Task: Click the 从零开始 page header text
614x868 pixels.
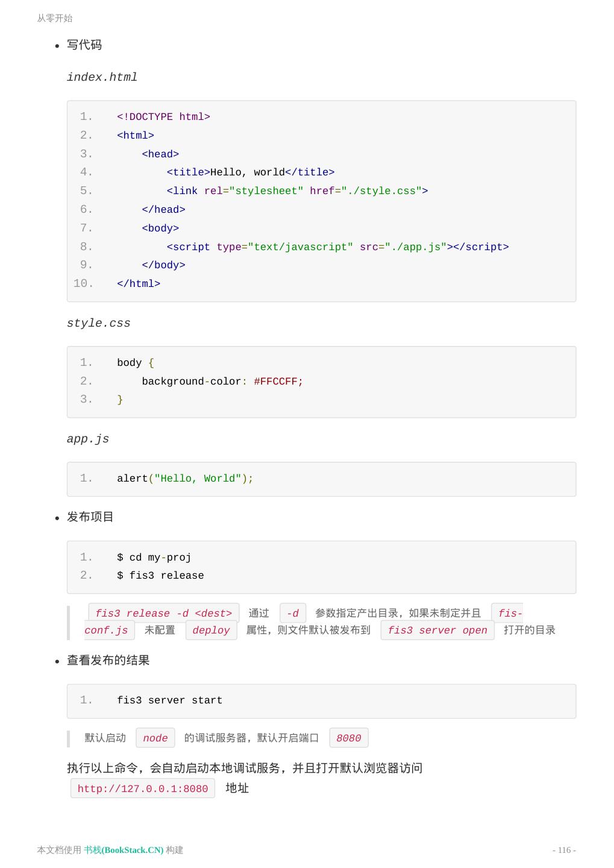Action: pyautogui.click(x=55, y=18)
